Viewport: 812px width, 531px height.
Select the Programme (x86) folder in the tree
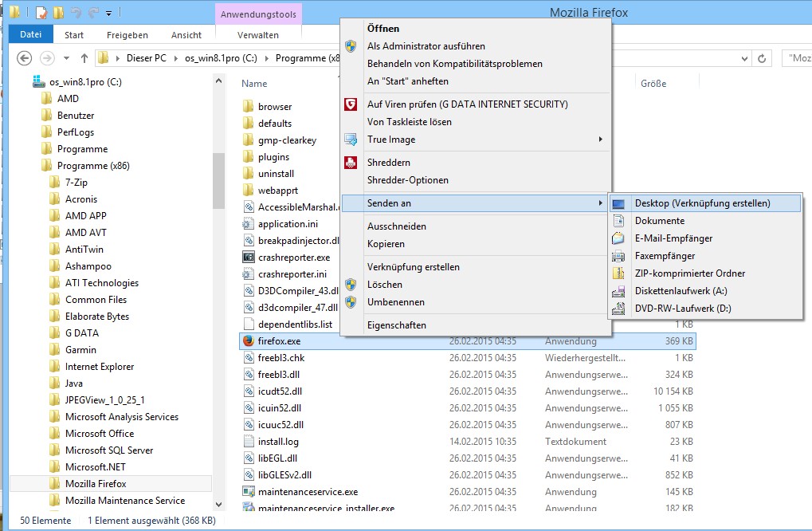[93, 166]
